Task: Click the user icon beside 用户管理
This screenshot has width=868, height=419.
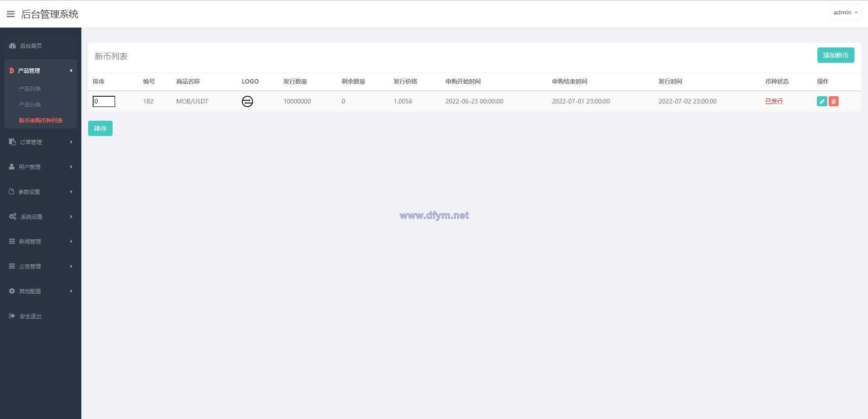Action: pyautogui.click(x=12, y=167)
